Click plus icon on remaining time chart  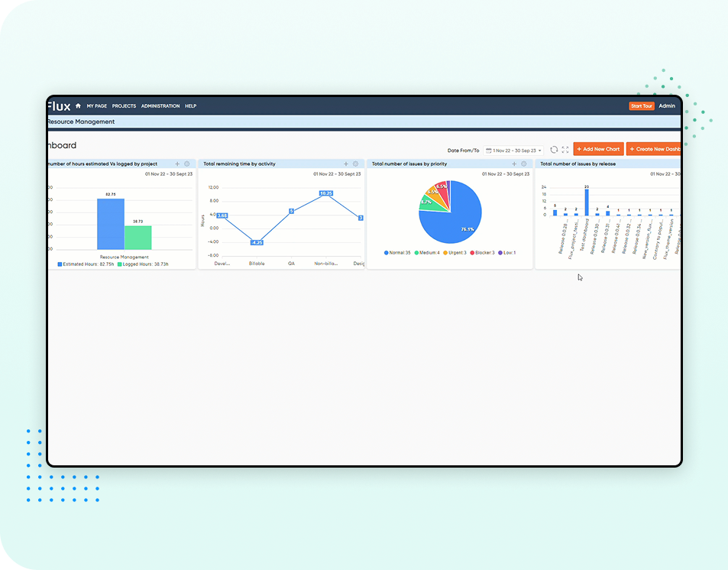coord(346,164)
